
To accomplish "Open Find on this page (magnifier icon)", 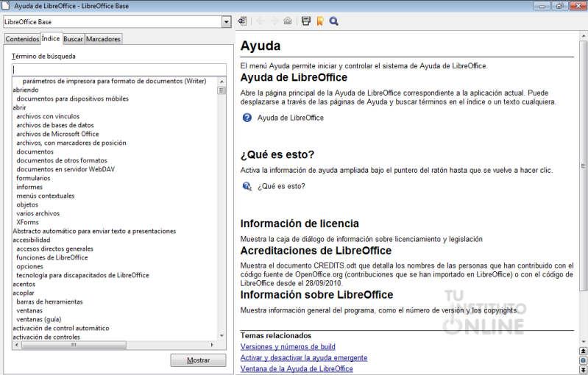I will (x=334, y=21).
